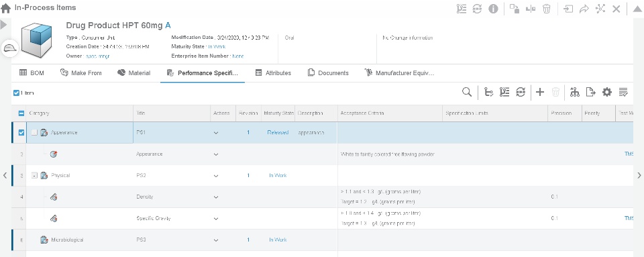Open the information icon
This screenshot has width=644, height=257.
pos(493,9)
